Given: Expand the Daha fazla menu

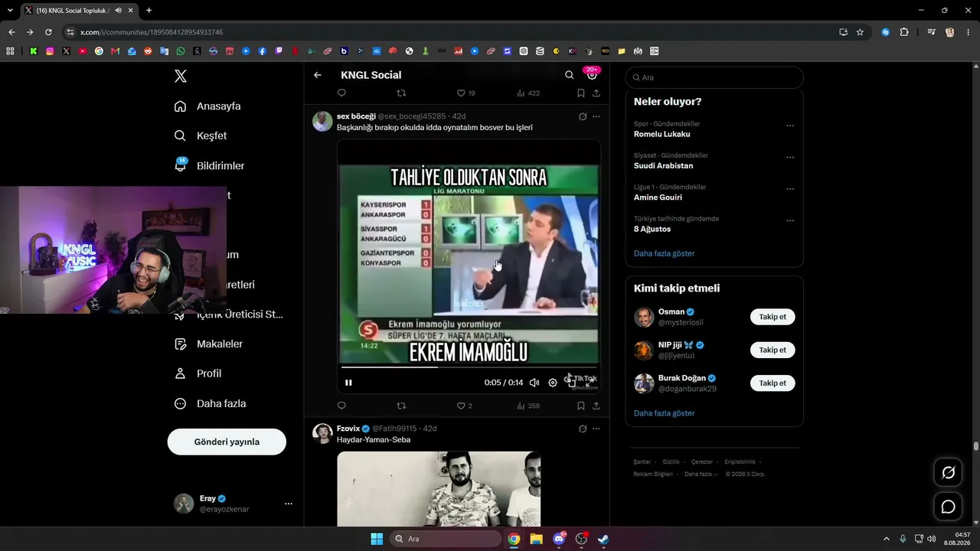Looking at the screenshot, I should 210,403.
